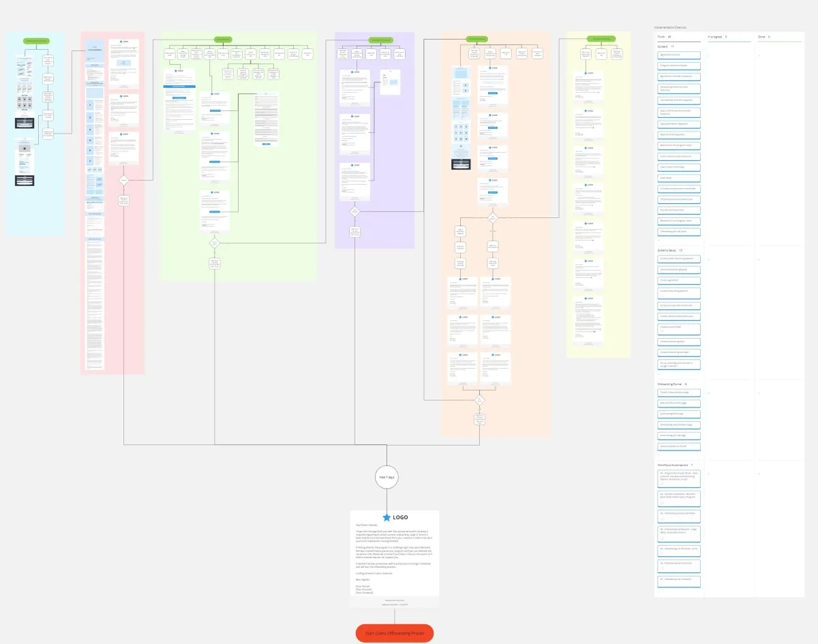Open the Case study card
Image resolution: width=818 pixels, height=644 pixels.
point(679,178)
